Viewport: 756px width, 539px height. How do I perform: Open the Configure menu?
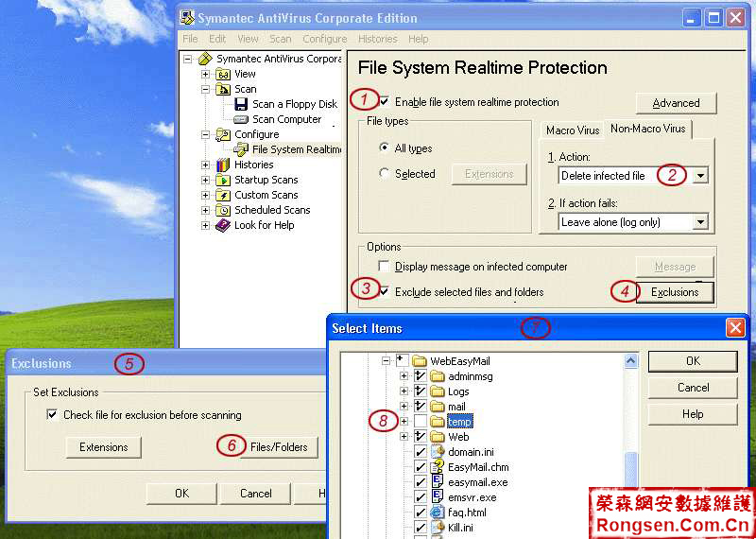coord(324,39)
